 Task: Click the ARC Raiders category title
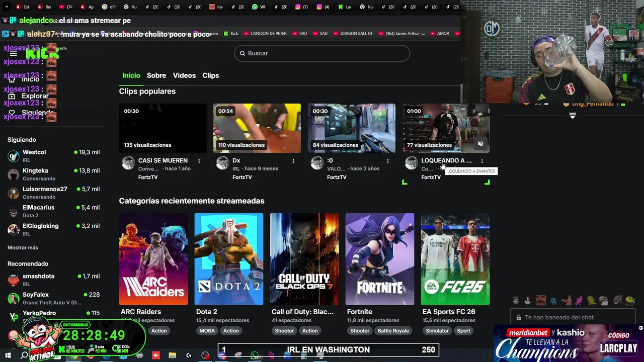click(x=141, y=312)
